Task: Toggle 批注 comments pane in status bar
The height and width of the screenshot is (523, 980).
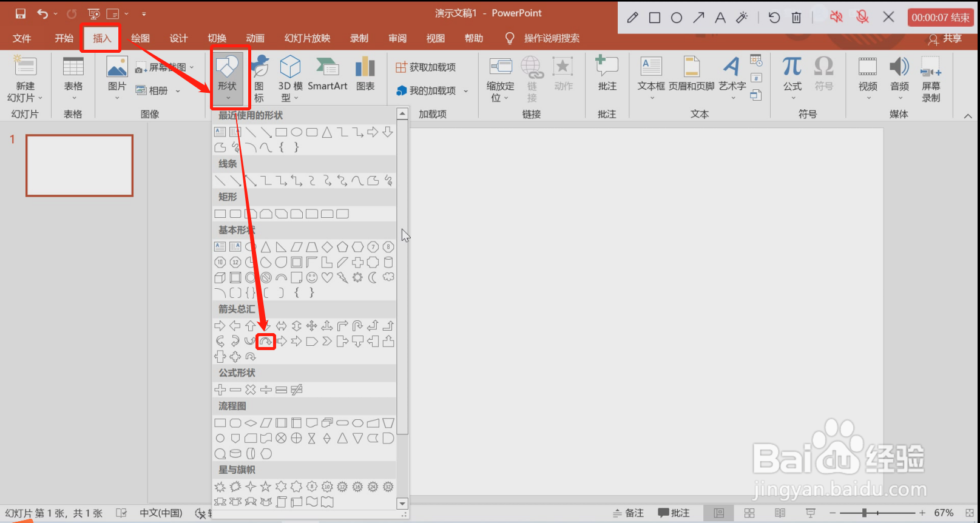Action: 674,513
